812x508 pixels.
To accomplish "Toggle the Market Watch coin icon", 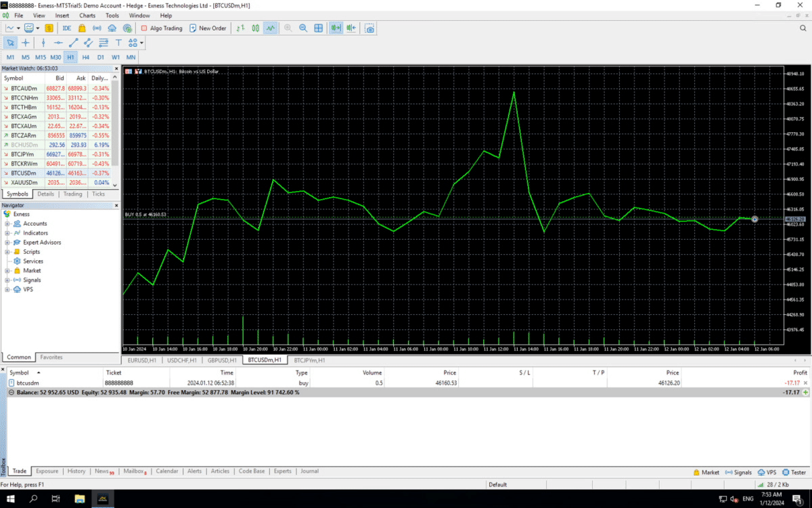I will click(48, 28).
